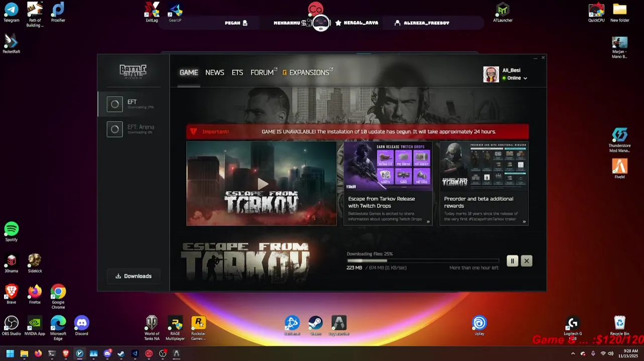This screenshot has height=361, width=644.
Task: Open World of Tanks NA shortcut
Action: (152, 328)
